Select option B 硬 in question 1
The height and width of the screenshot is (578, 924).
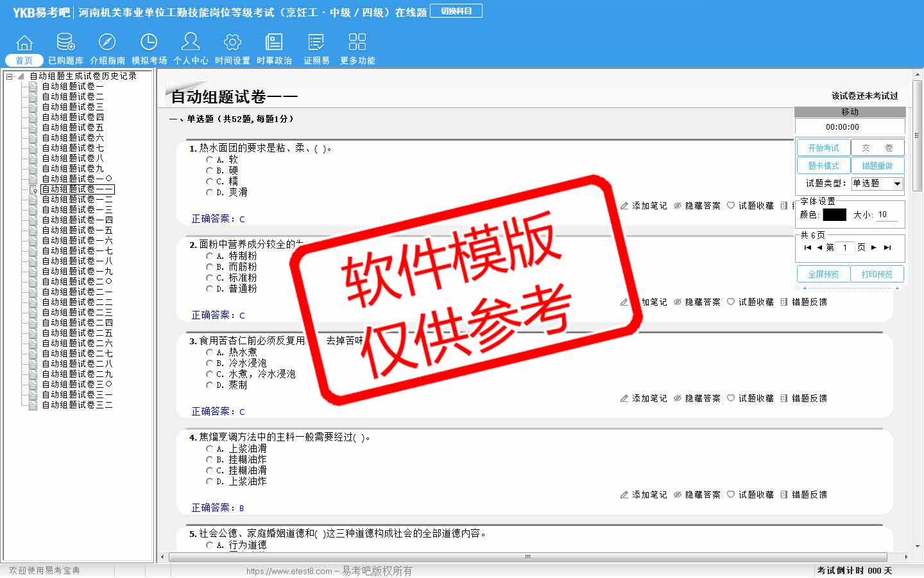(x=209, y=170)
